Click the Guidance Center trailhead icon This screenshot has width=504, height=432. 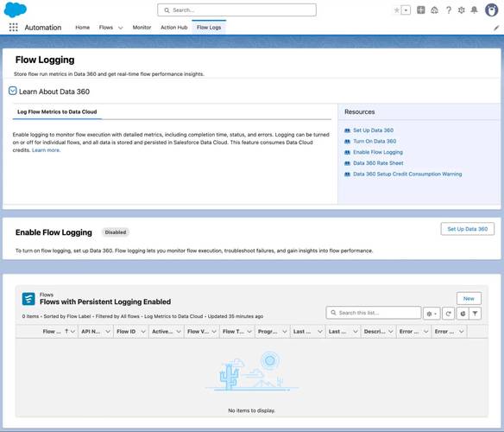(x=434, y=10)
